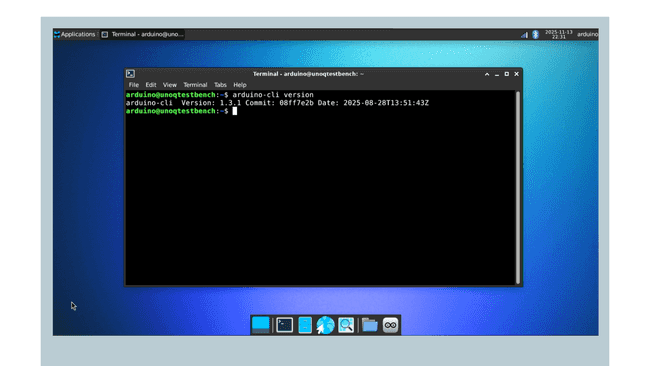650x366 pixels.
Task: Click the terminal window icon in the title bar
Action: click(x=131, y=74)
